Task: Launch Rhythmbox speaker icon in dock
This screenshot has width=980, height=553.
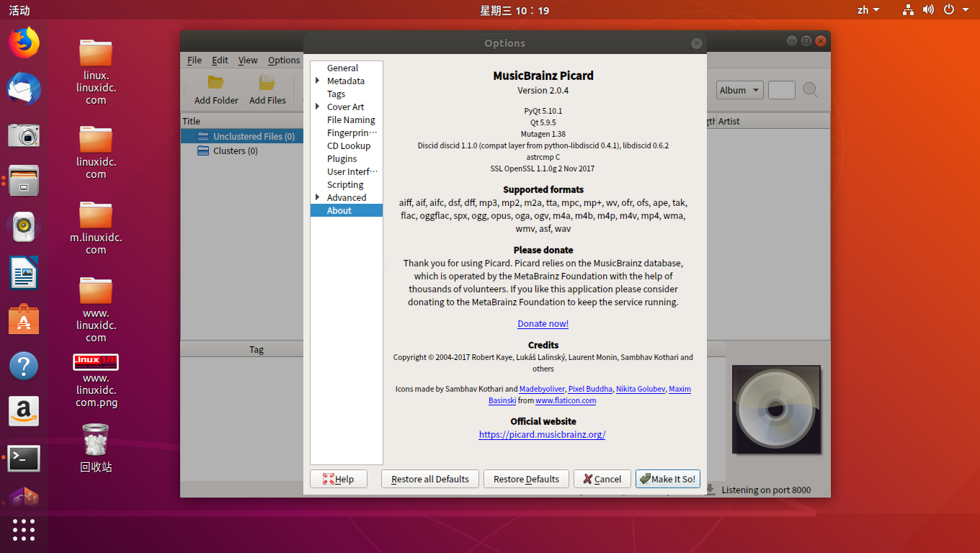Action: pos(24,226)
